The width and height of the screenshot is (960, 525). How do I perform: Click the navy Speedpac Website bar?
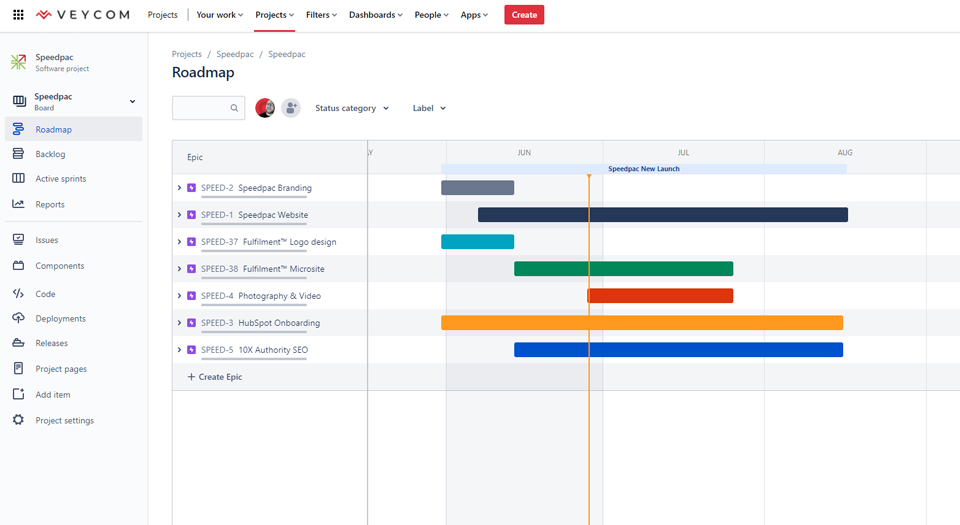(x=663, y=215)
